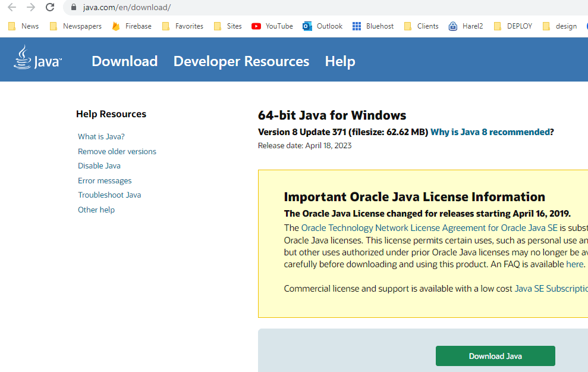
Task: Open the Harel2 bookmark
Action: (466, 26)
